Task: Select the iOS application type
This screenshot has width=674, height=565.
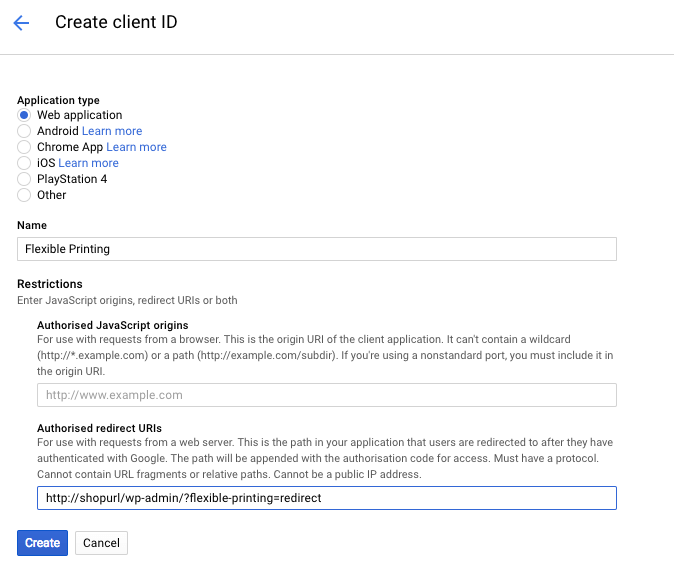Action: [x=24, y=163]
